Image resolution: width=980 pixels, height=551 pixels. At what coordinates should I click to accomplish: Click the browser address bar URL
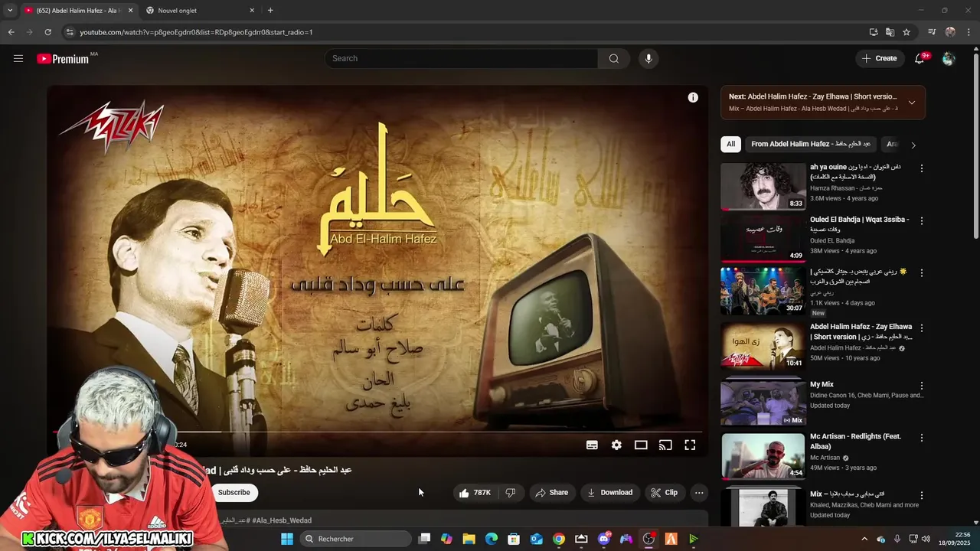click(196, 32)
